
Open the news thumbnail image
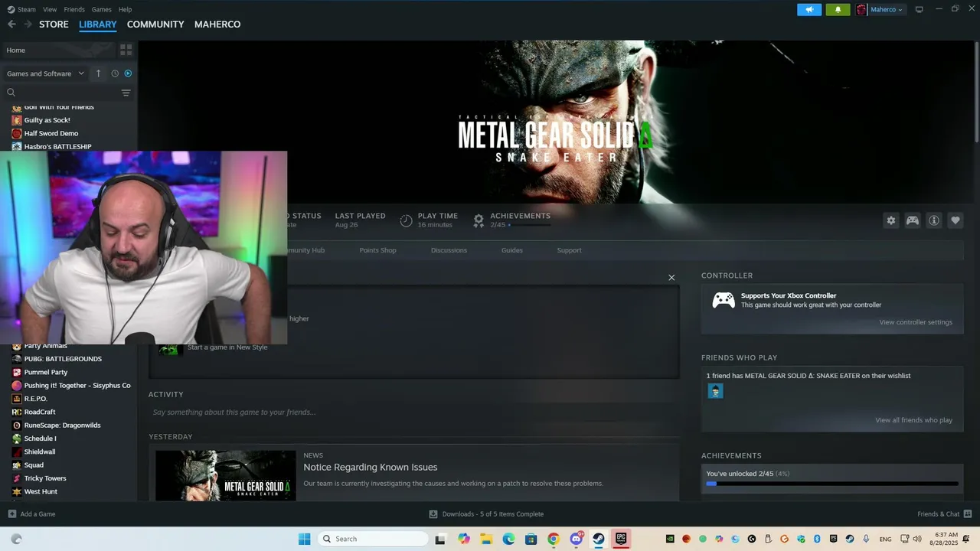click(x=226, y=475)
